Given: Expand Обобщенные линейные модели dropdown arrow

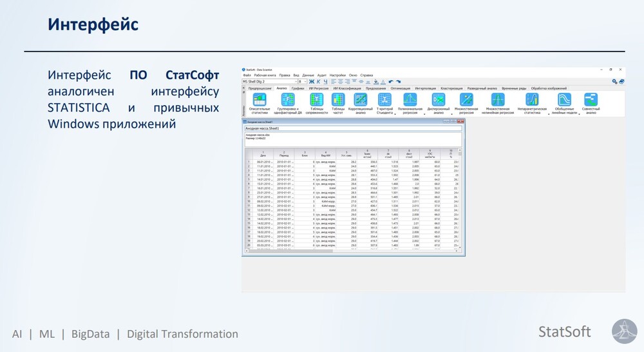Looking at the screenshot, I should point(579,114).
